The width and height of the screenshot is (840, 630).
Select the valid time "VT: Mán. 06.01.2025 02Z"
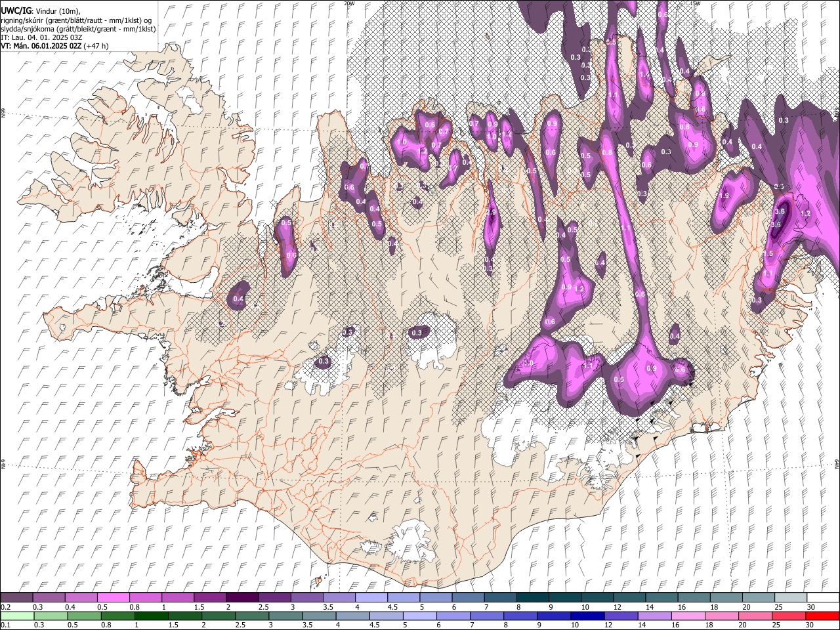pyautogui.click(x=41, y=46)
